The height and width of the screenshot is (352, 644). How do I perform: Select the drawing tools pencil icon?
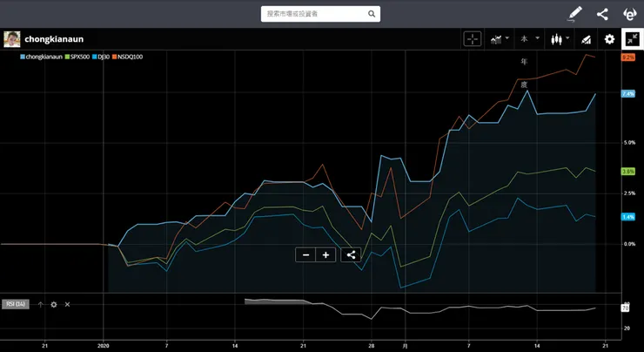(x=586, y=39)
